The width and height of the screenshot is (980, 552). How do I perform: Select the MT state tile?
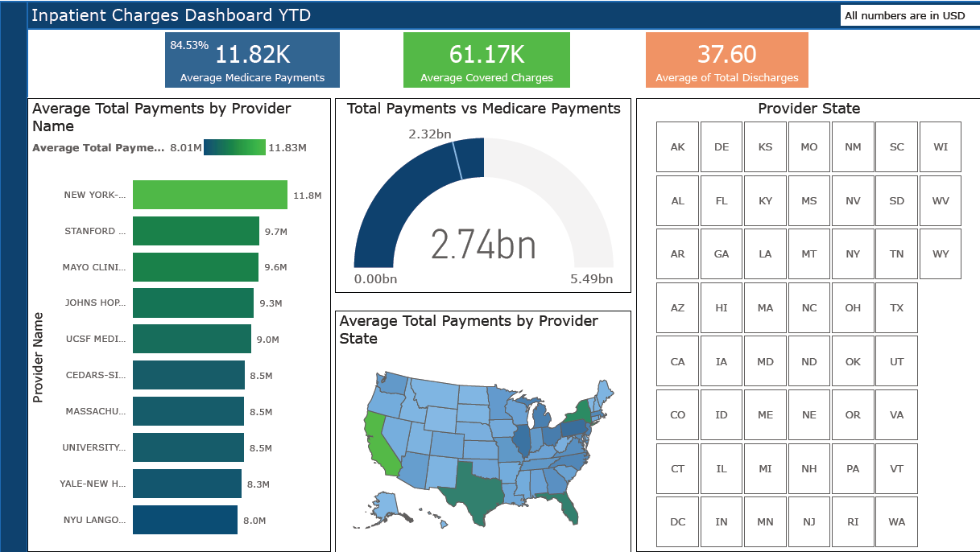(x=809, y=253)
